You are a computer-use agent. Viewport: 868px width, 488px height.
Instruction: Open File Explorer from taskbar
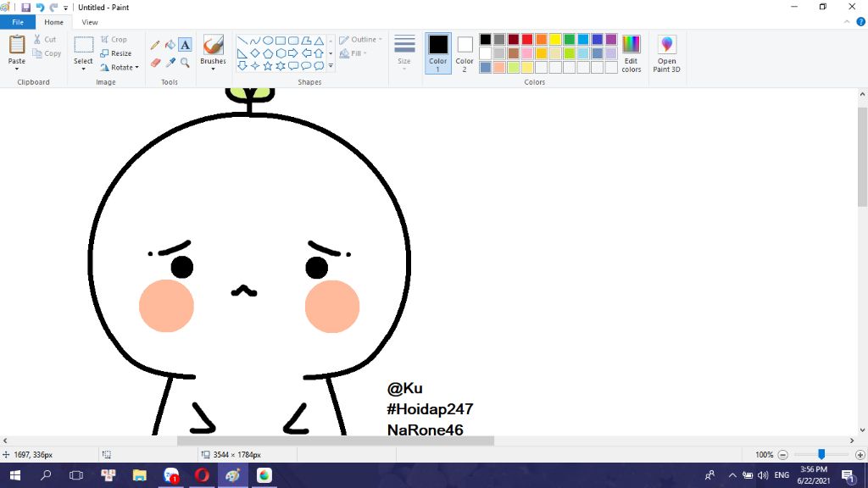click(x=140, y=475)
